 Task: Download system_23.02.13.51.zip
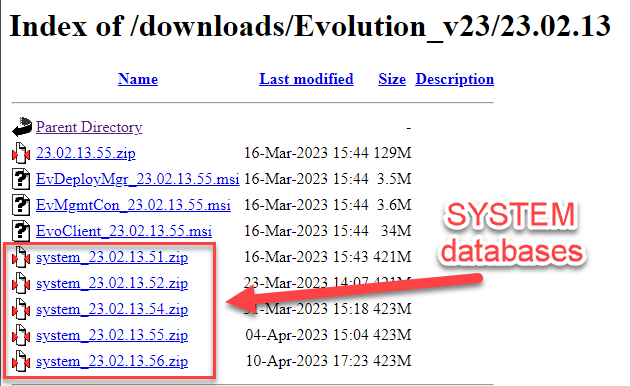(x=112, y=257)
